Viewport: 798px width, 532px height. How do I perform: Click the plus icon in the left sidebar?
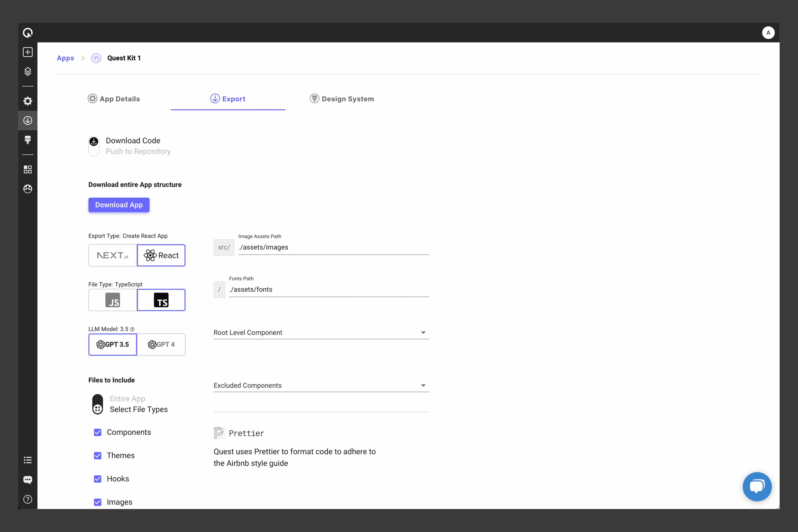[x=27, y=52]
